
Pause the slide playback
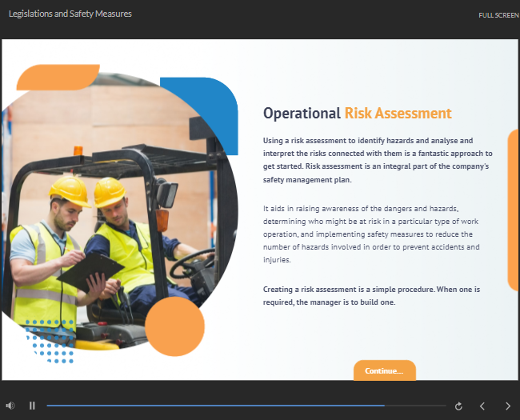click(33, 406)
